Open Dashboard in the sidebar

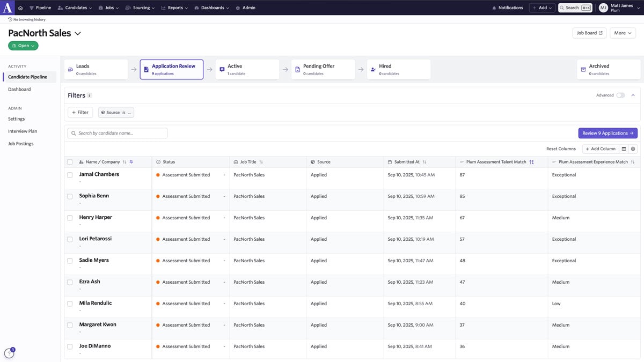[x=19, y=90]
